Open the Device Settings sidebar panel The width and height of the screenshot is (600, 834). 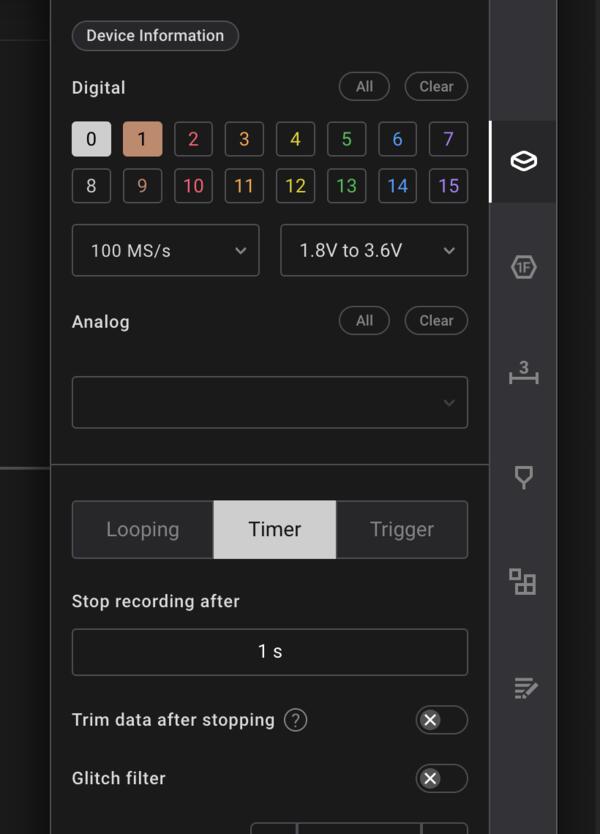523,162
